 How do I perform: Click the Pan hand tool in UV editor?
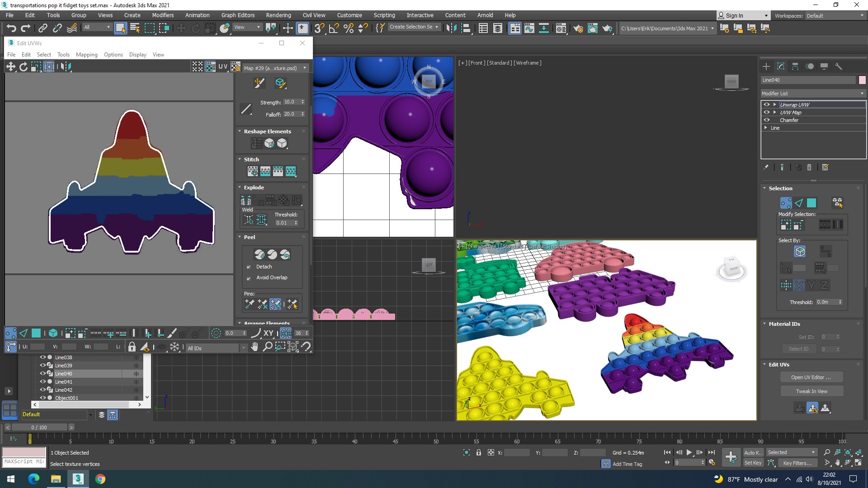pyautogui.click(x=255, y=347)
